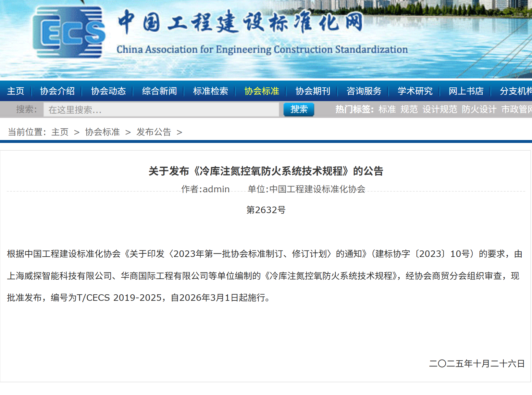Screen dimensions: 532x395
Task: Open 发布公告 breadcrumb link
Action: point(154,132)
